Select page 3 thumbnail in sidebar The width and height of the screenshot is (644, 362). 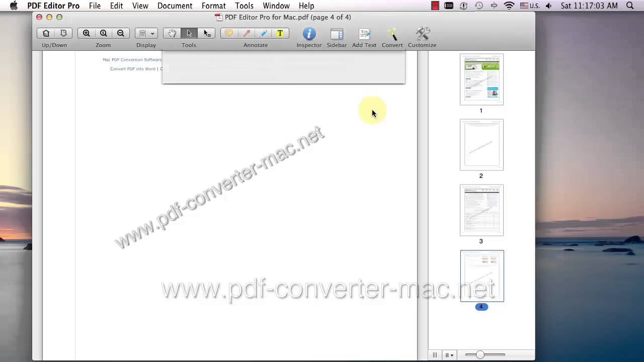coord(481,210)
